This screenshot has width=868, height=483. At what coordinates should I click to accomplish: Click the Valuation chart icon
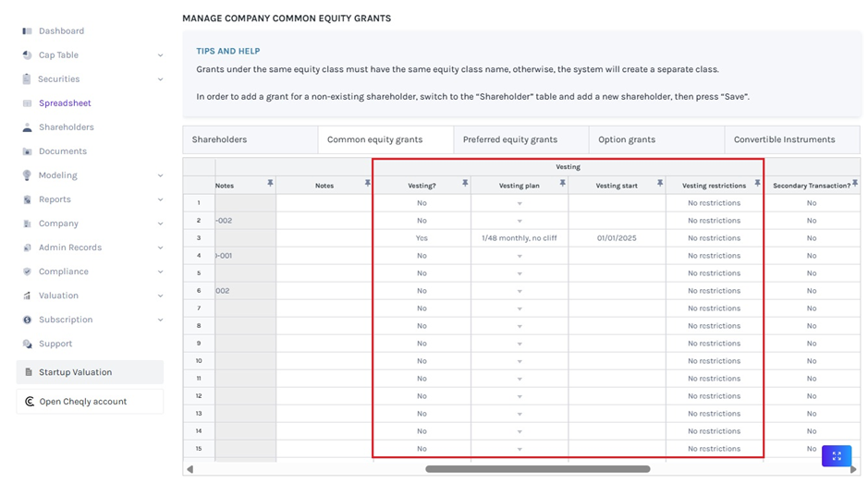click(x=27, y=296)
